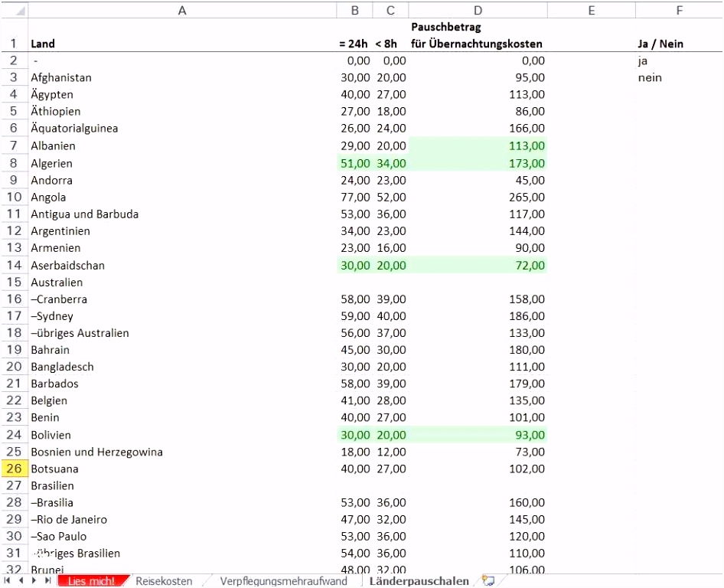Click the '= 24h' header cell
Screen dimensions: 724x588
354,35
